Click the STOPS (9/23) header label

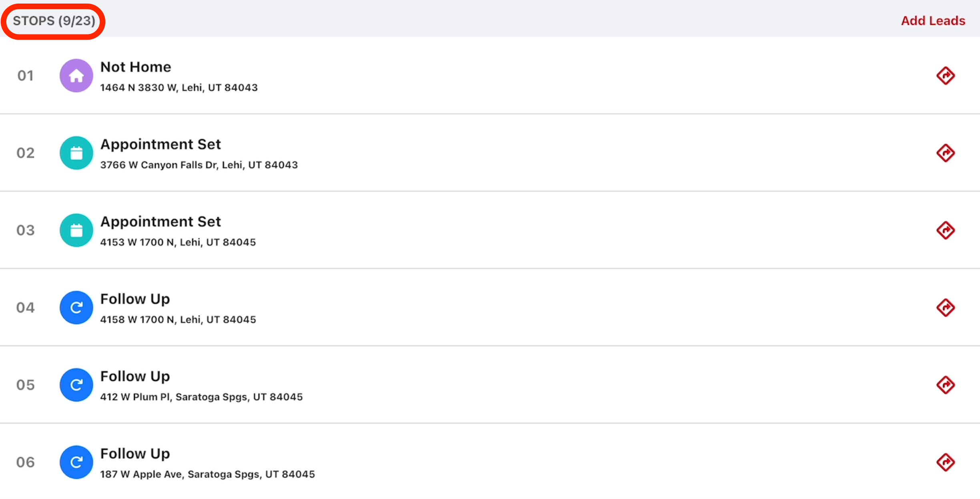(x=54, y=21)
